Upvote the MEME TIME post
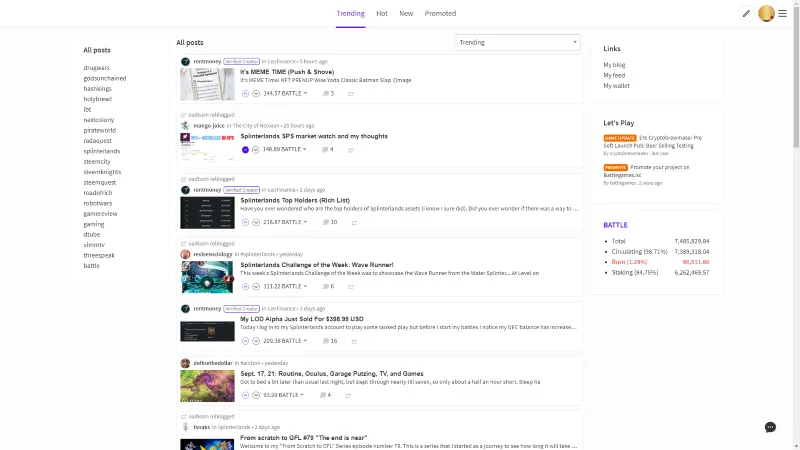This screenshot has height=450, width=800. point(245,94)
